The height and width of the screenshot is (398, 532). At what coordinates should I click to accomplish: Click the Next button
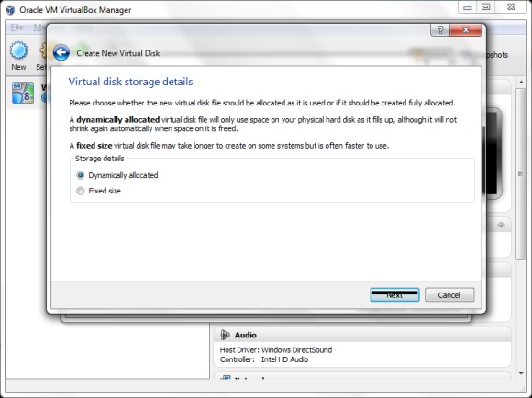394,295
